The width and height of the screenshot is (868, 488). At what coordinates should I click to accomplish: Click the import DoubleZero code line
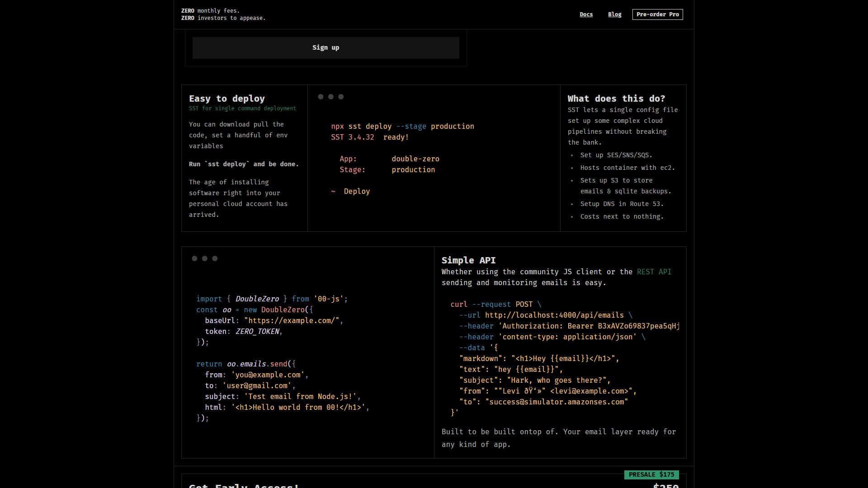coord(272,299)
